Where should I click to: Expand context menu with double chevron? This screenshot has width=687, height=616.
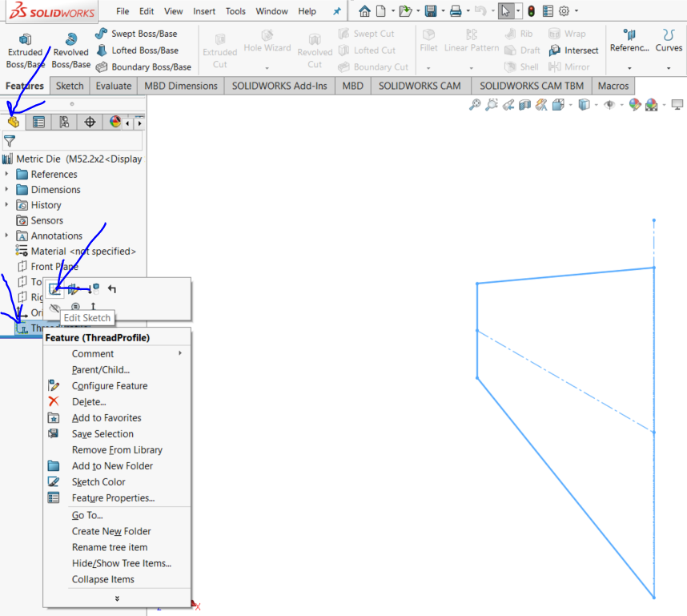117,598
